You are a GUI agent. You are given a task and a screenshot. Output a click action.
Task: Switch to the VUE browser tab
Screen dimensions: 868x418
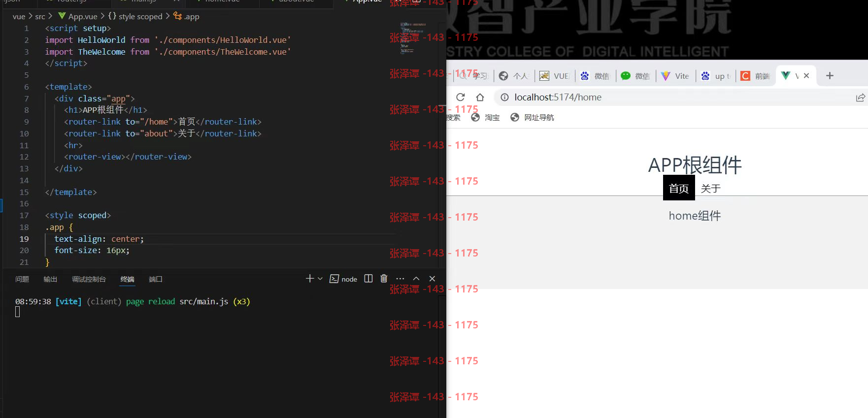(554, 76)
